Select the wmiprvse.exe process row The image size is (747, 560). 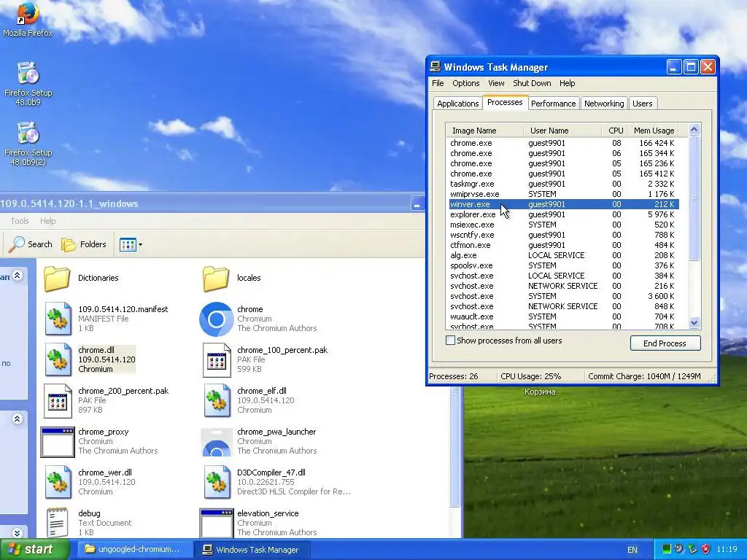tap(564, 194)
